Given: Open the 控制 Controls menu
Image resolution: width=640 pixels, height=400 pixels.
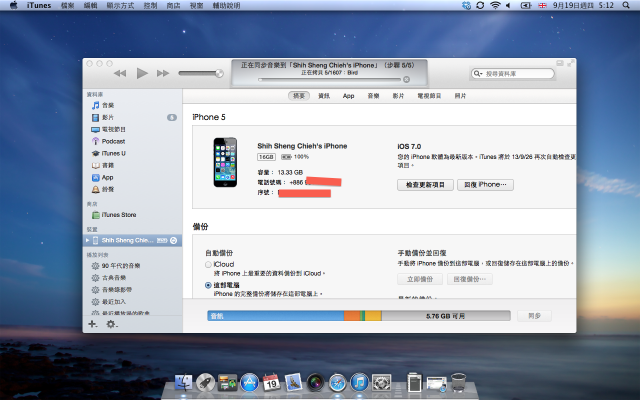Looking at the screenshot, I should tap(150, 5).
